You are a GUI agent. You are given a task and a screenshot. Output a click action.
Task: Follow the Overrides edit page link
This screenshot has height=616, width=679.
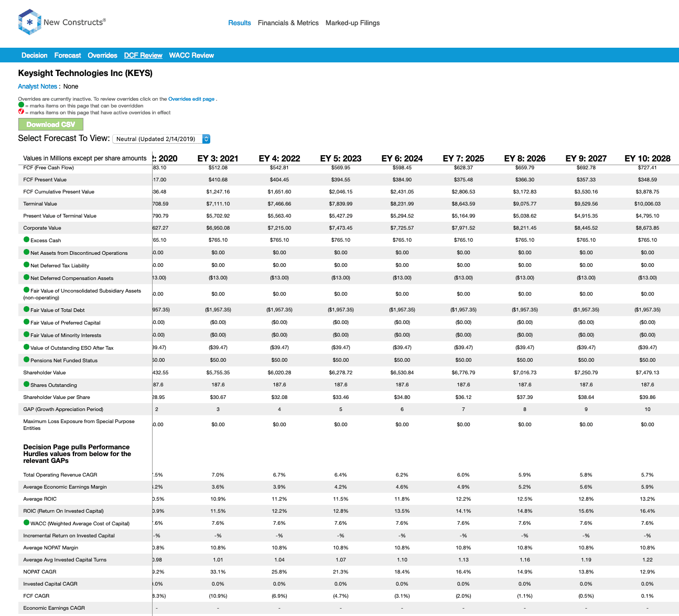(x=191, y=99)
